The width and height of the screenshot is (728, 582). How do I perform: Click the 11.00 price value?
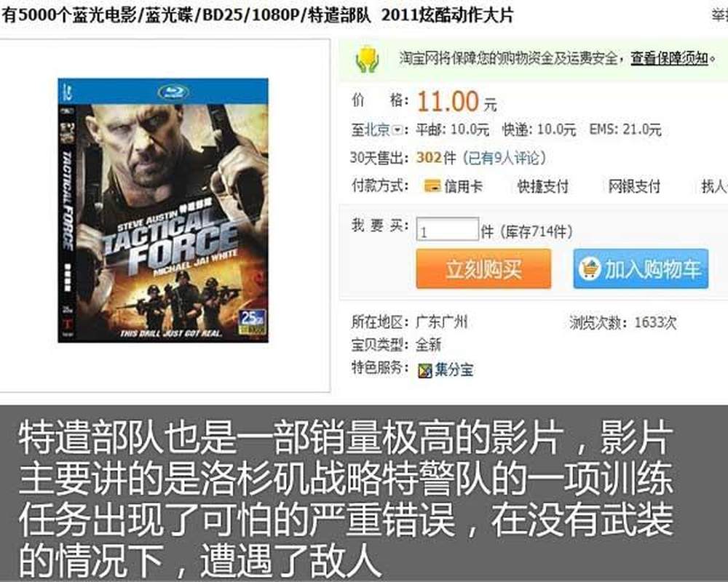click(x=448, y=102)
